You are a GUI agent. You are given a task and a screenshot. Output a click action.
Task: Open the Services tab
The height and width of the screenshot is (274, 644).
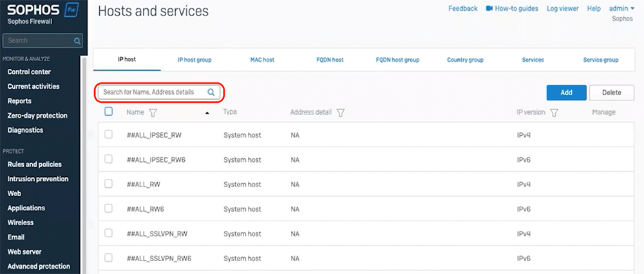pos(533,60)
